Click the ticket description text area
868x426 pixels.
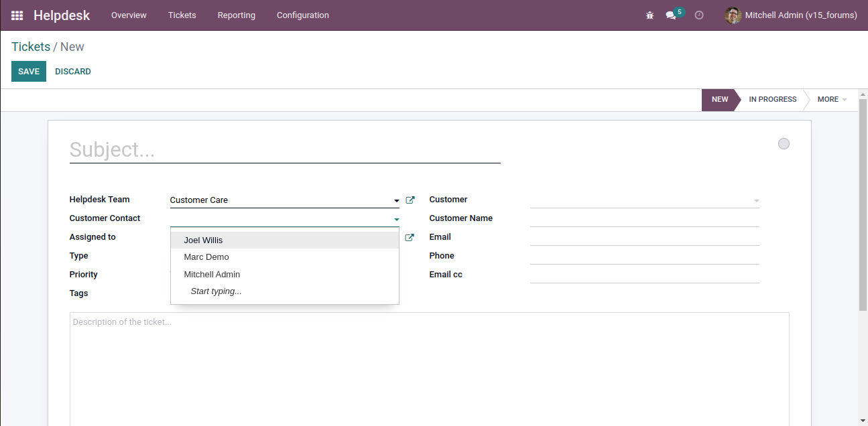pos(429,368)
